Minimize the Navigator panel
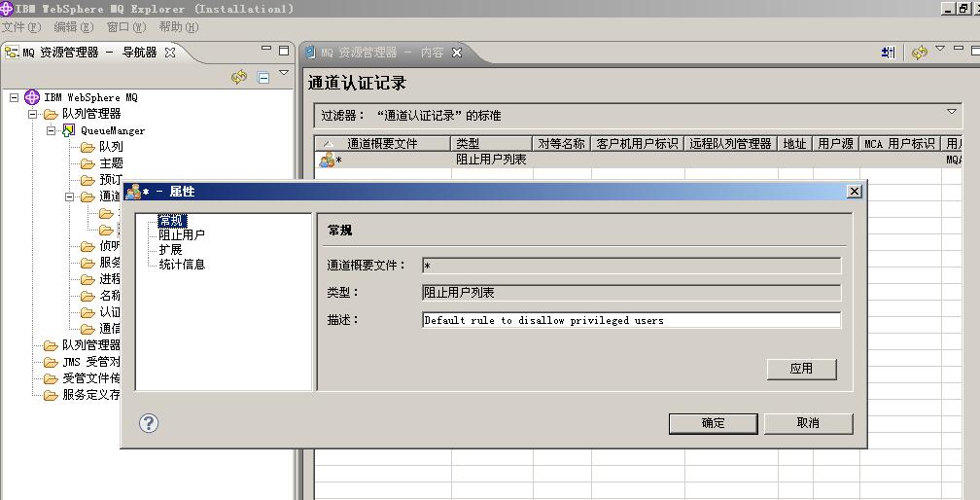 pos(266,48)
